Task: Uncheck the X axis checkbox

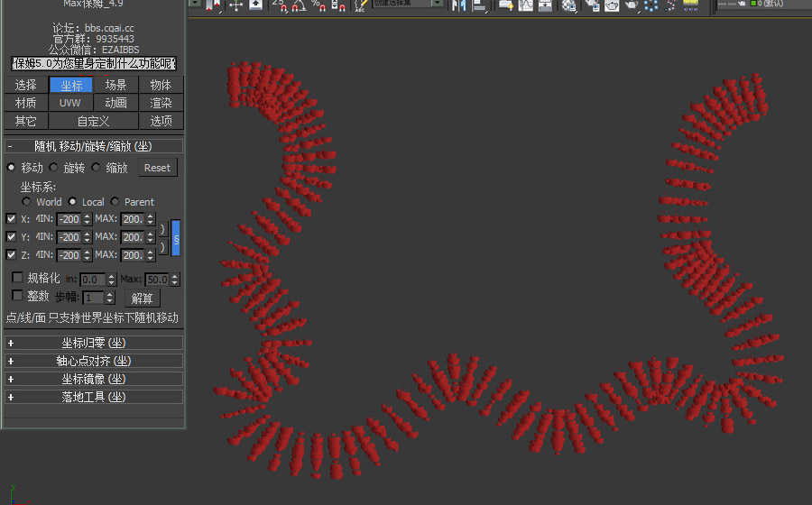Action: coord(11,219)
